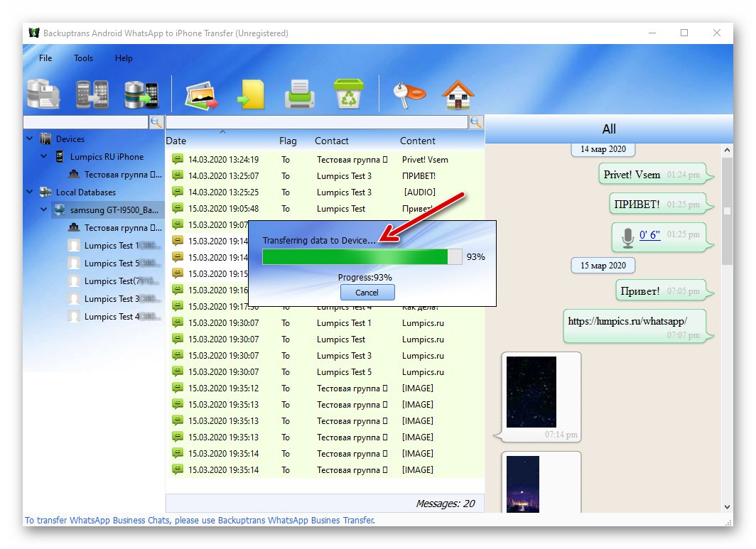Click the export photos toolbar icon

[202, 95]
